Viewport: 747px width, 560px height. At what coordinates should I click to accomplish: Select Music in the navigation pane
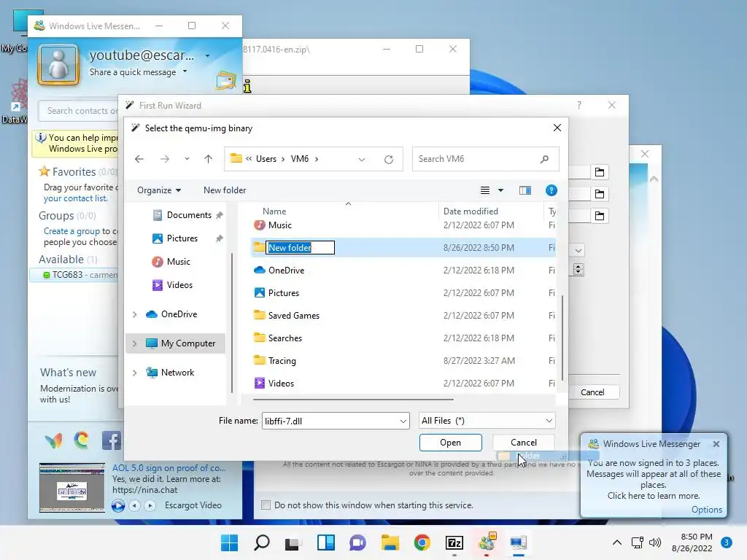[178, 262]
